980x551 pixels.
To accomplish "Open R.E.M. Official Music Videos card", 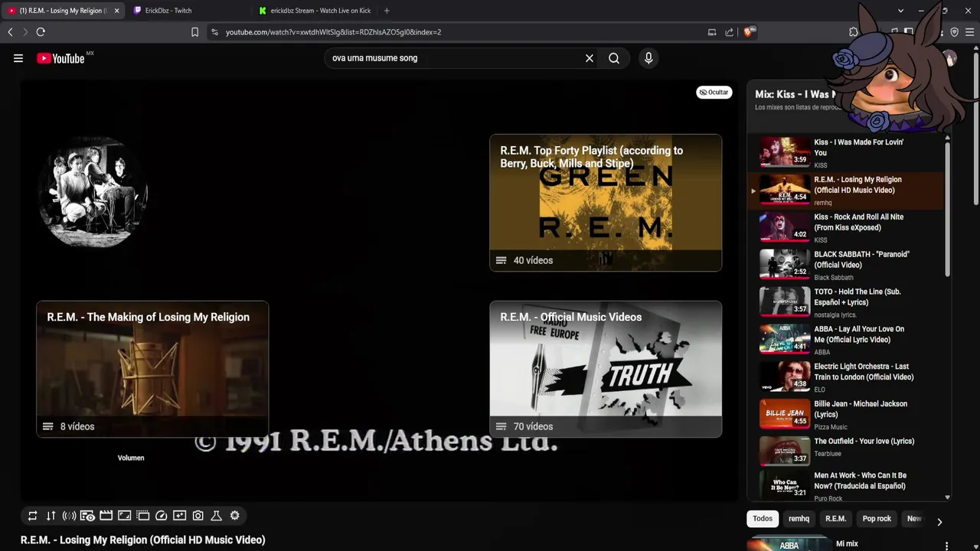I will click(606, 369).
